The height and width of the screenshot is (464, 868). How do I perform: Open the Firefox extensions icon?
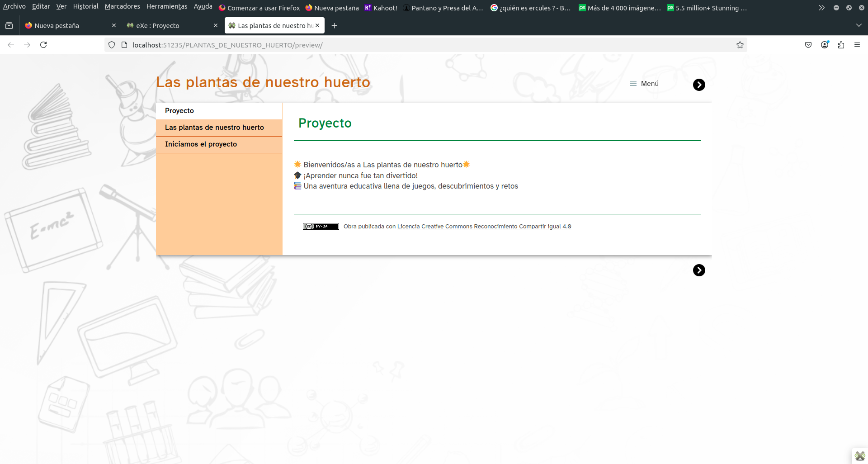click(x=841, y=45)
